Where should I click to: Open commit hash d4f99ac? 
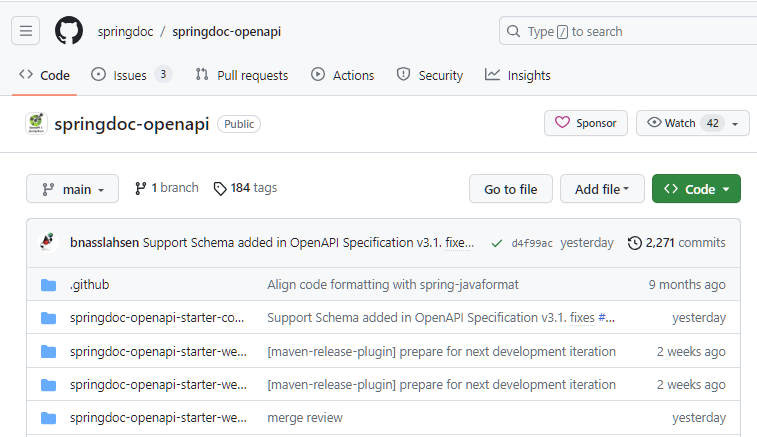532,243
